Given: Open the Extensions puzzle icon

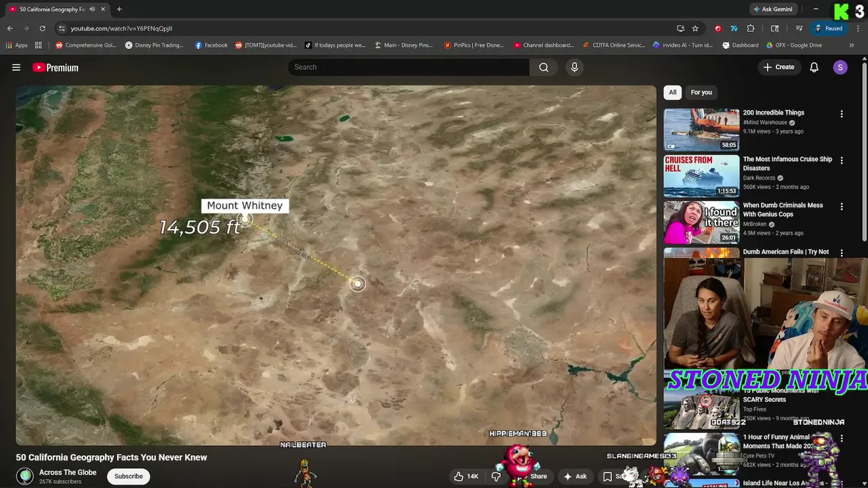Looking at the screenshot, I should (751, 28).
